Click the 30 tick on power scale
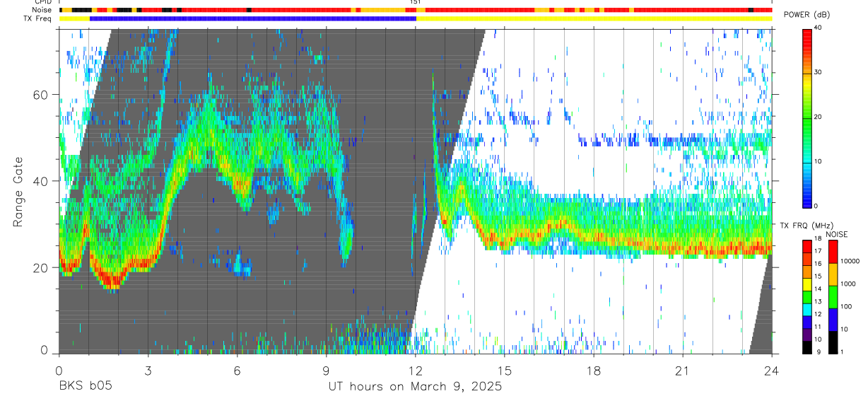Screen dimensions: 868x401 819,73
